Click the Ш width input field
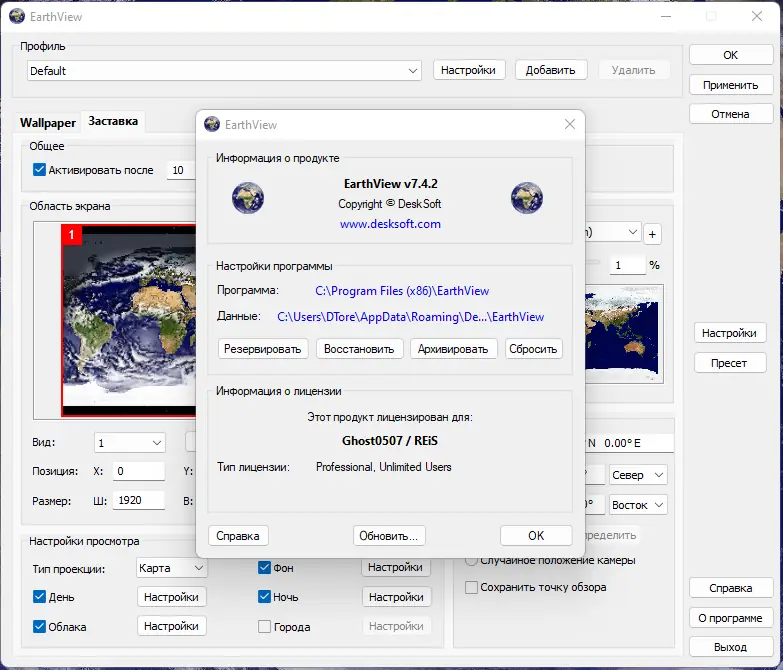The width and height of the screenshot is (783, 670). [x=139, y=500]
